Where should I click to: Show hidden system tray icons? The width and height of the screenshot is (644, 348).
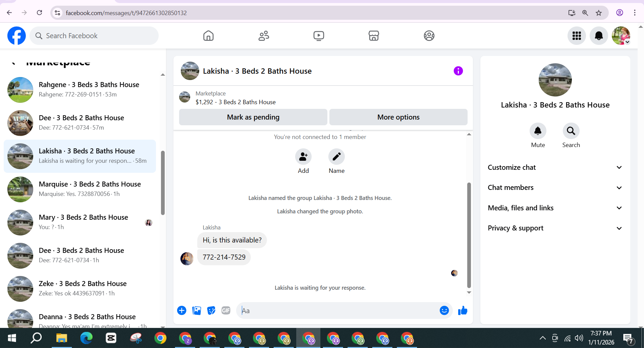[542, 338]
